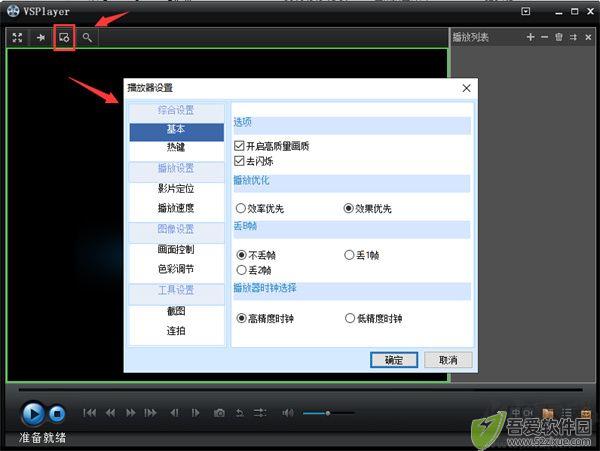
Task: Click the 播放器设置 dialog title
Action: pos(150,88)
